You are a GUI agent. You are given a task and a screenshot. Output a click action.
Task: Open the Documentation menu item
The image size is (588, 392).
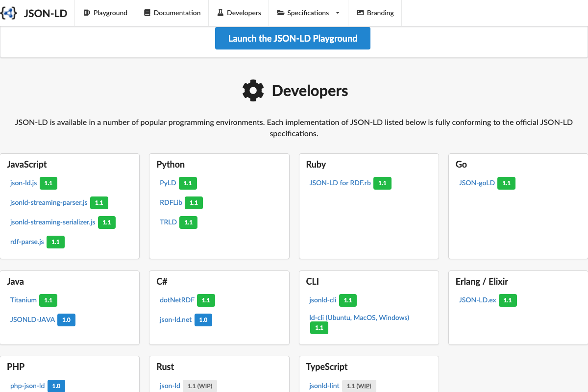[x=172, y=13]
